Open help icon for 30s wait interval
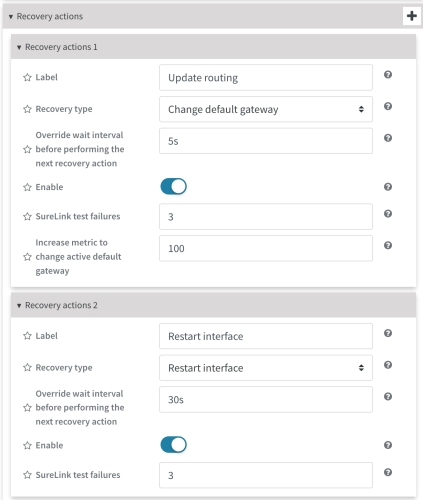This screenshot has width=423, height=500. [x=388, y=396]
